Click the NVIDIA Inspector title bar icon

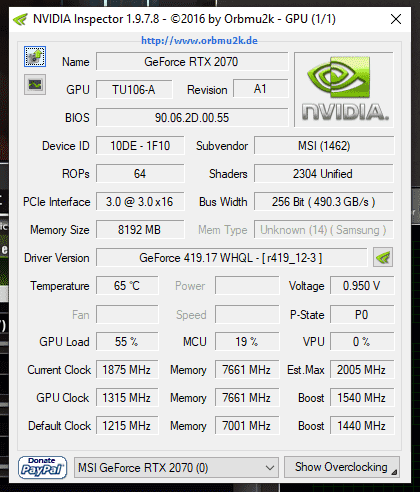[20, 19]
